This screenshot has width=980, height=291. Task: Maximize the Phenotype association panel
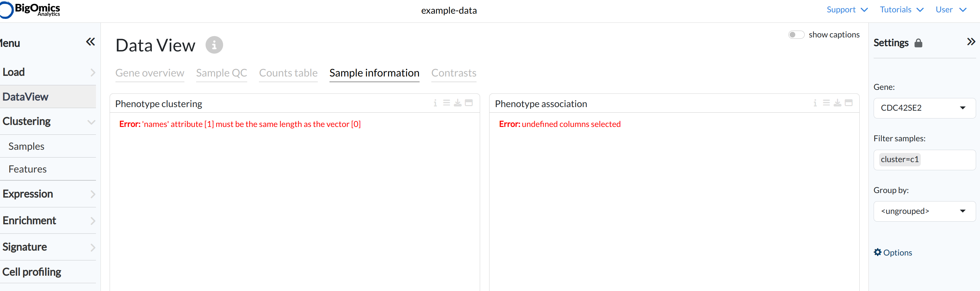[849, 103]
